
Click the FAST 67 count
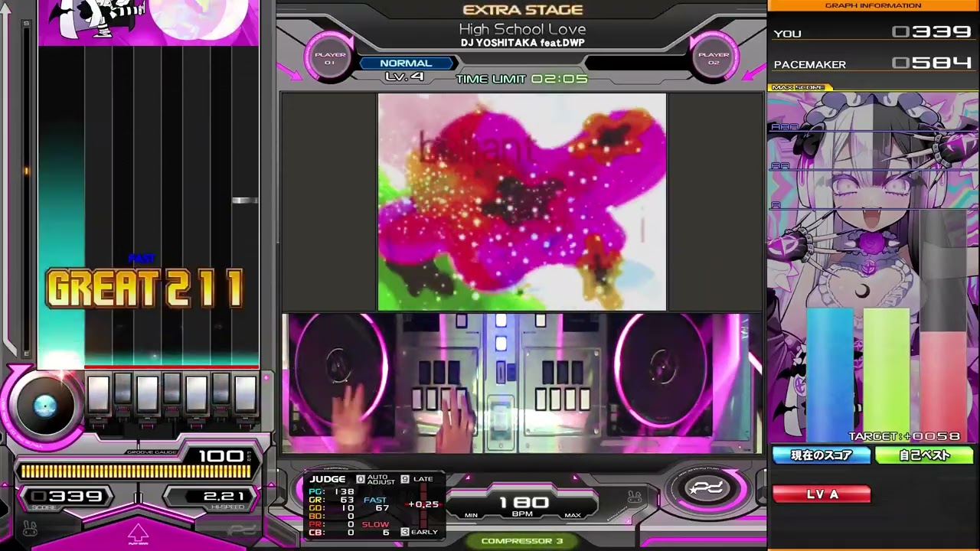point(376,504)
